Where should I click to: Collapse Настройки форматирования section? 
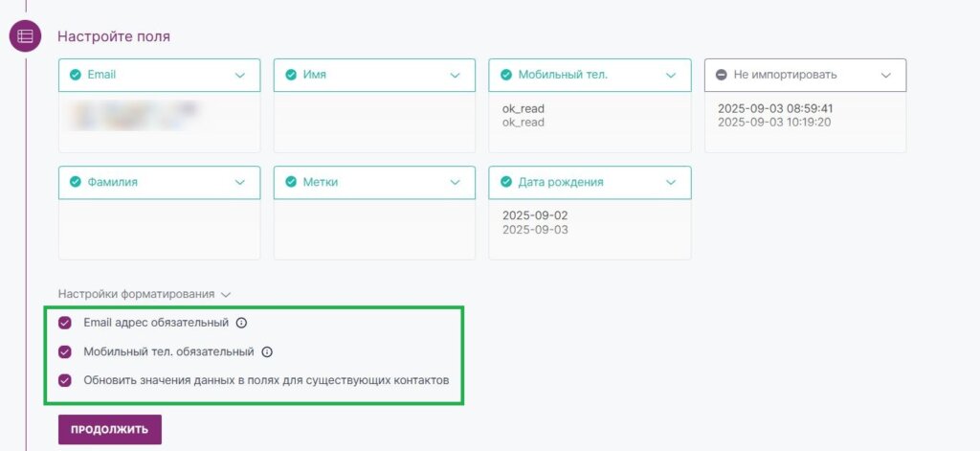coord(226,295)
